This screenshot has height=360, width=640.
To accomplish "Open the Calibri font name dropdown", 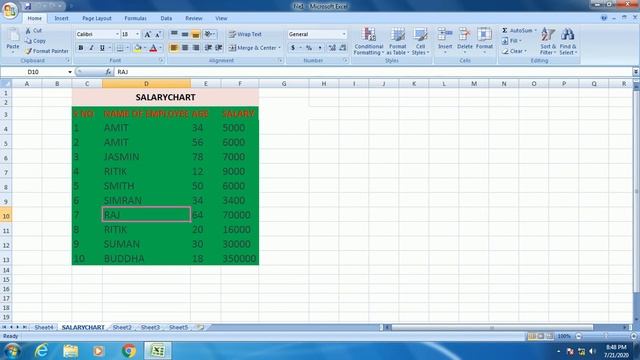I will pos(117,34).
